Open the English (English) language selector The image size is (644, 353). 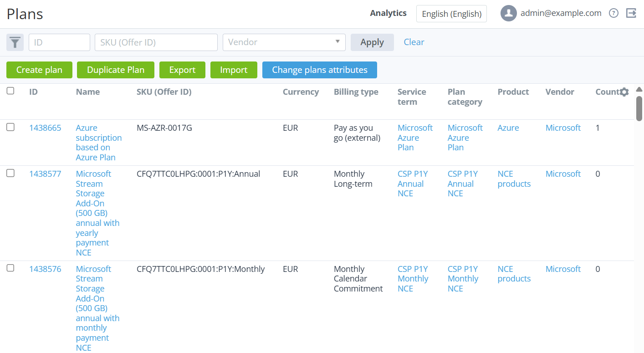(x=451, y=14)
